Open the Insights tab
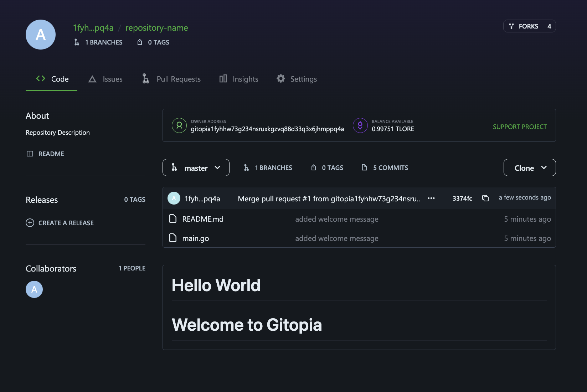The width and height of the screenshot is (587, 392). click(x=239, y=79)
